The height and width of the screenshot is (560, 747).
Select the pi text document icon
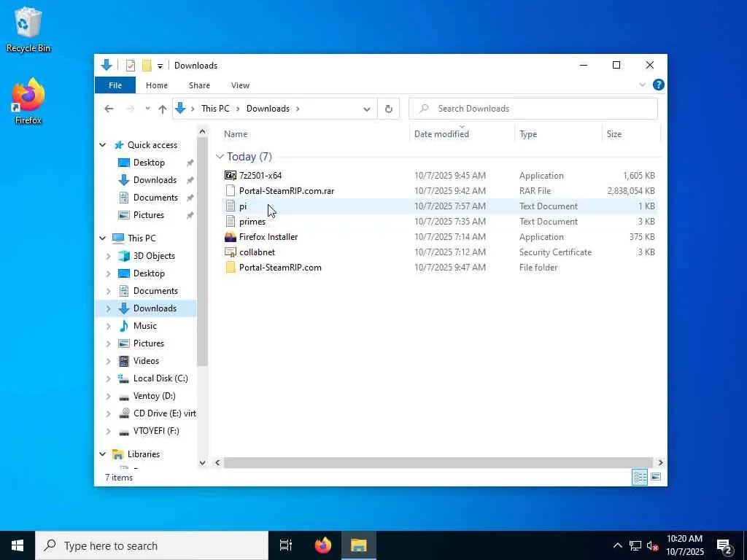point(230,206)
